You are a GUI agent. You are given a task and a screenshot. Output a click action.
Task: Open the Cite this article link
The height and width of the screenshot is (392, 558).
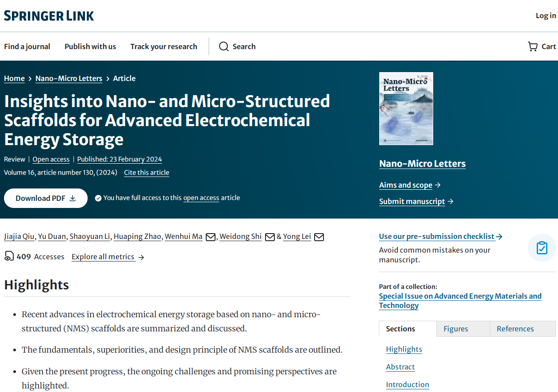[x=146, y=173]
